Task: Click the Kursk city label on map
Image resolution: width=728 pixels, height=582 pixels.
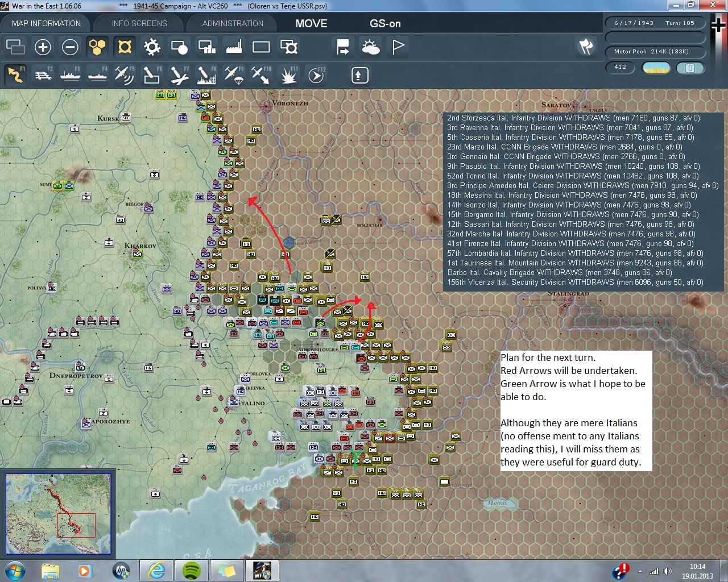Action: point(108,118)
